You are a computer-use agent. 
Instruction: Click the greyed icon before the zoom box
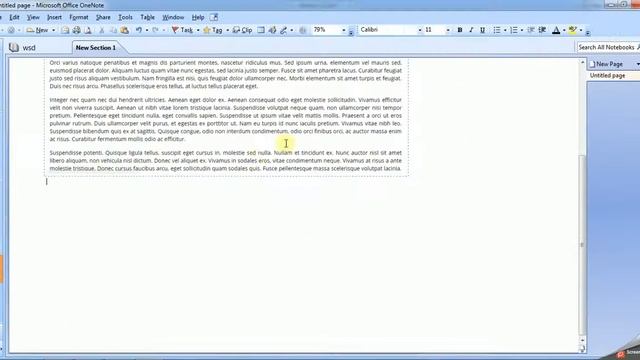302,30
